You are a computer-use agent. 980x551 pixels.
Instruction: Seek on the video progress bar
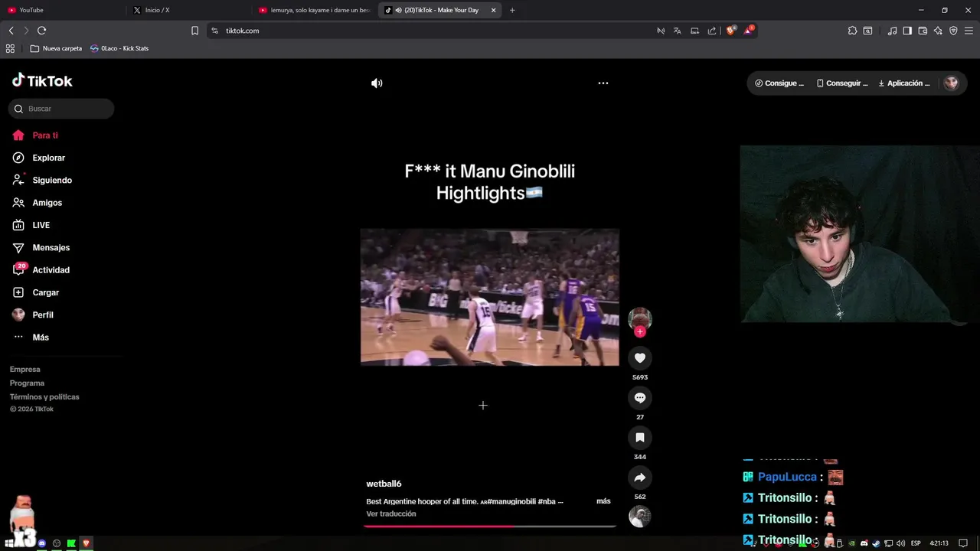point(489,527)
